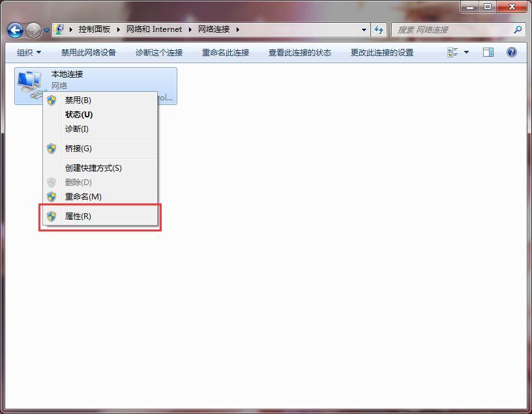The image size is (532, 414).
Task: Click the Back navigation arrow
Action: click(15, 31)
